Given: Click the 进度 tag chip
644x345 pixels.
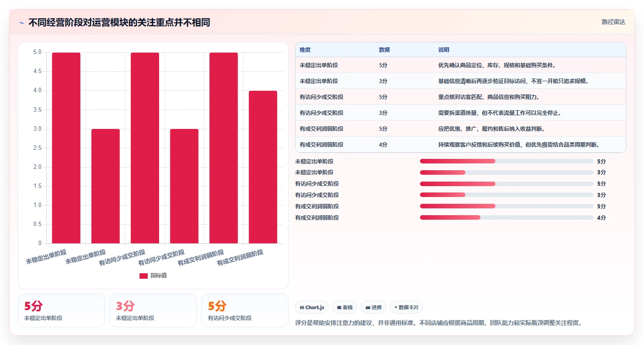Looking at the screenshot, I should [374, 307].
